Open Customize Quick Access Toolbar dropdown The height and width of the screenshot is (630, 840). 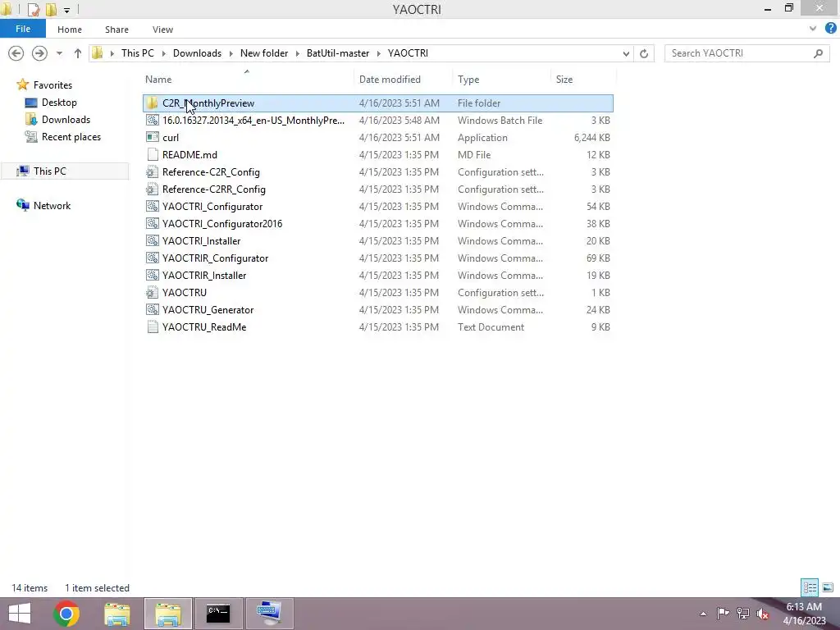click(67, 10)
